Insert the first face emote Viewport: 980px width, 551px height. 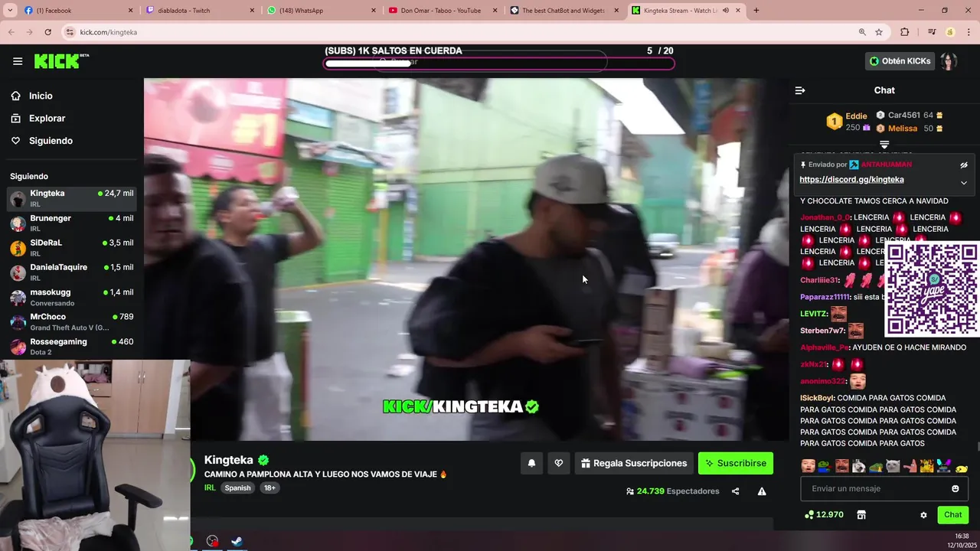click(808, 465)
